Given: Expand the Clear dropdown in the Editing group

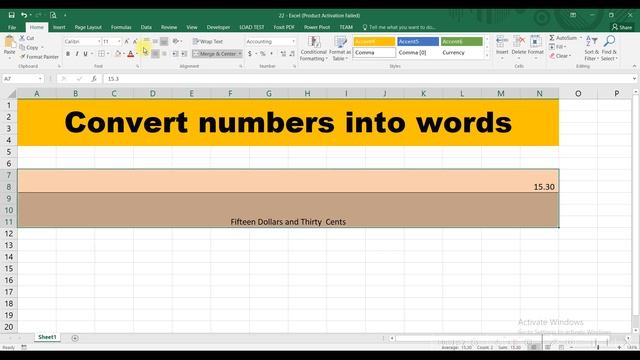Looking at the screenshot, I should point(570,56).
